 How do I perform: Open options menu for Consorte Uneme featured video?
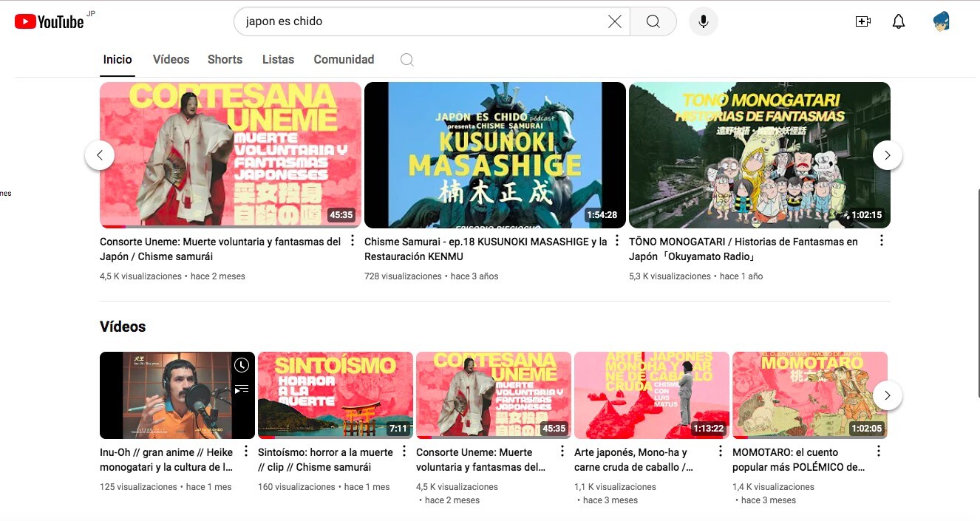point(353,241)
